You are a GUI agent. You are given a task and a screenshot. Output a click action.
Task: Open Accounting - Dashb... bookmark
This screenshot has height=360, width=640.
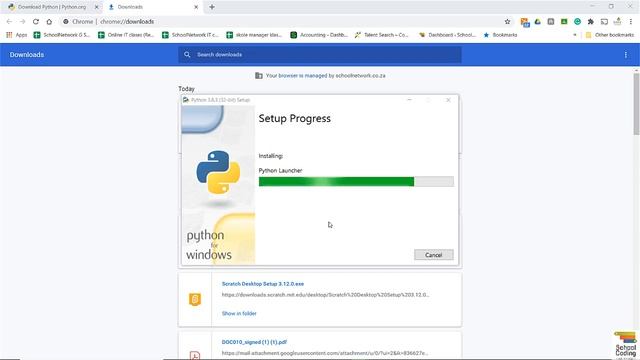[319, 35]
